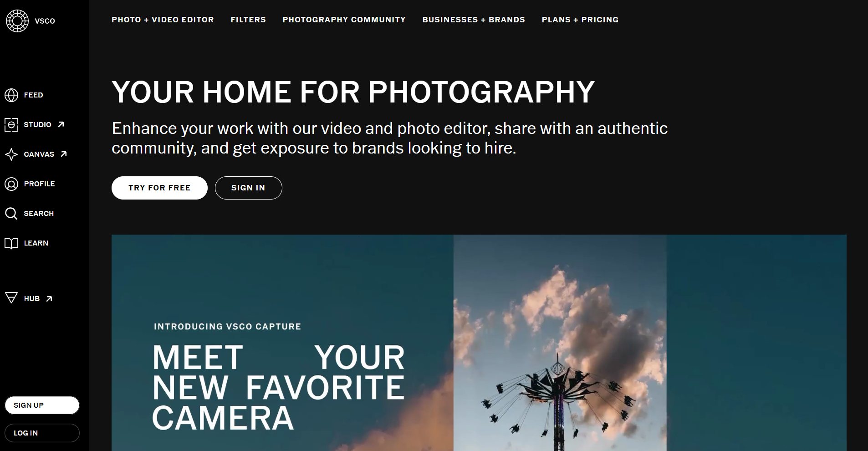868x451 pixels.
Task: Click the Search magnifier icon
Action: coord(11,214)
